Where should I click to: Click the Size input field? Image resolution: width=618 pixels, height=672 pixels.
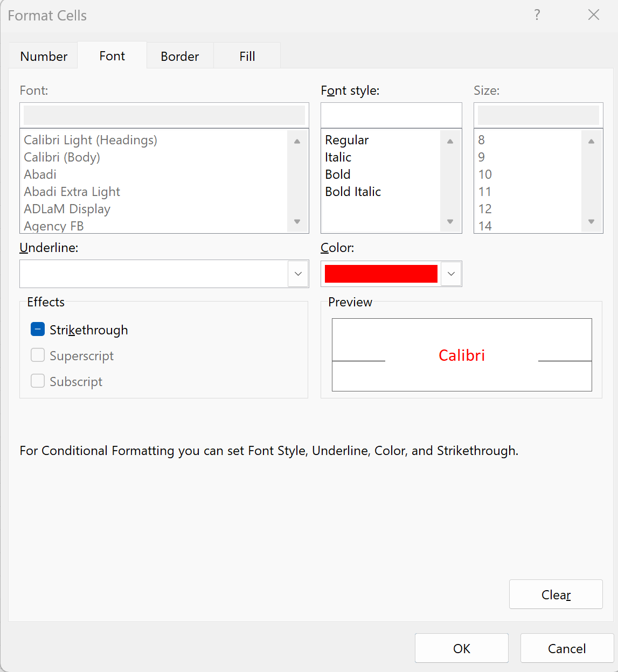(538, 115)
